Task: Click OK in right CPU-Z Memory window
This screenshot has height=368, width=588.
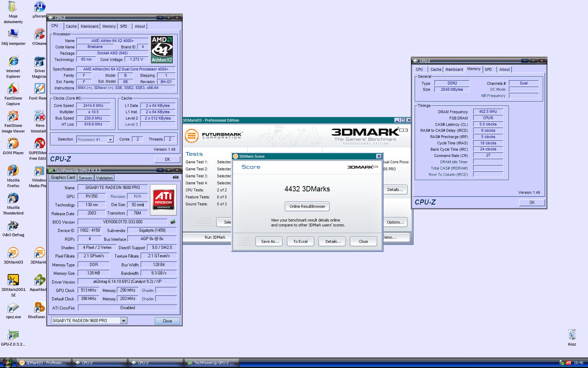Action: (532, 202)
